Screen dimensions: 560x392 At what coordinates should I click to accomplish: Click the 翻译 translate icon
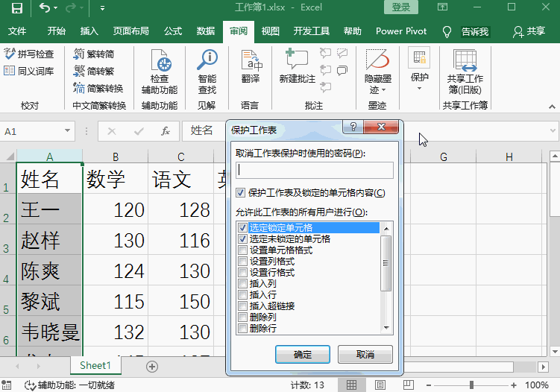(x=251, y=61)
